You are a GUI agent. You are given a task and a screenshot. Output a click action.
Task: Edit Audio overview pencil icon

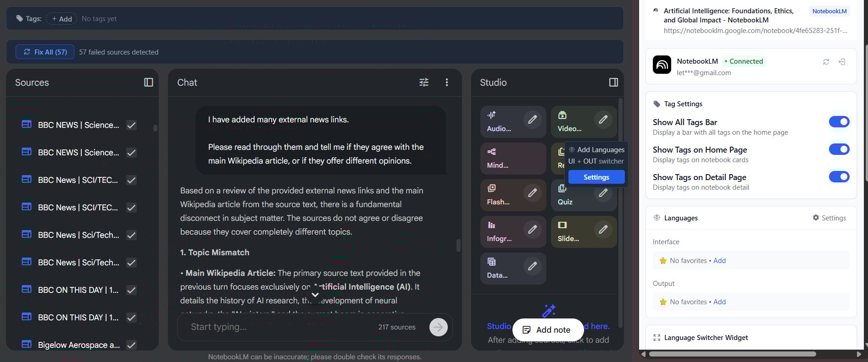coord(532,120)
